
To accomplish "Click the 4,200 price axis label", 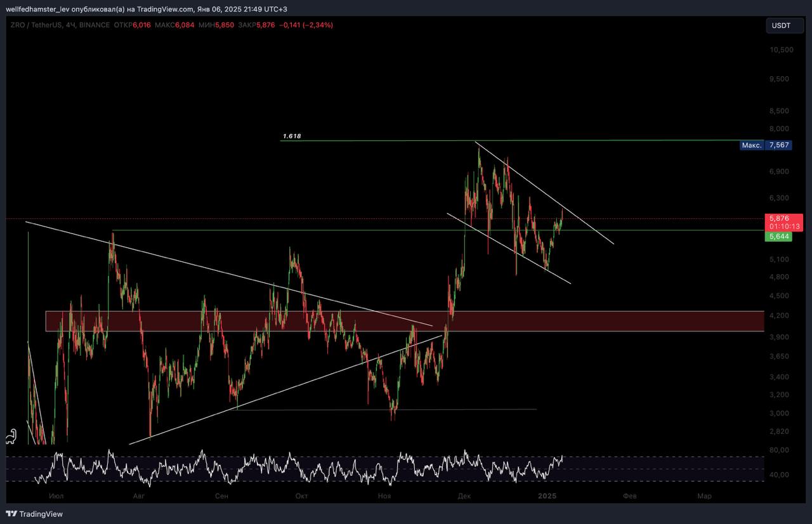I will click(780, 315).
